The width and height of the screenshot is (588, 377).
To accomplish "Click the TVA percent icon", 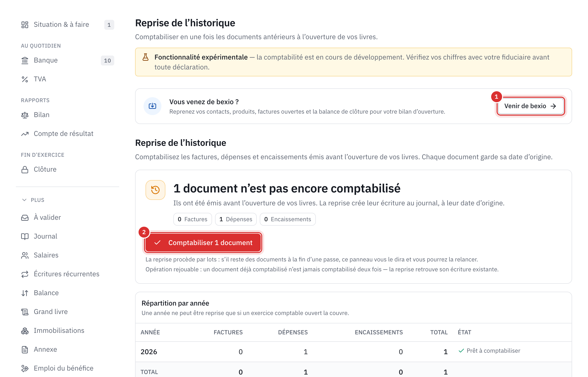I will (25, 79).
